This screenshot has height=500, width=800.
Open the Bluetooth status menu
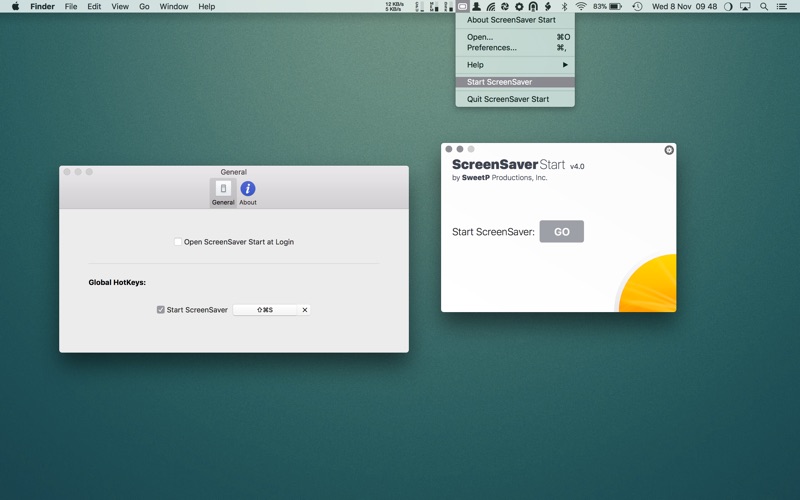click(x=564, y=7)
